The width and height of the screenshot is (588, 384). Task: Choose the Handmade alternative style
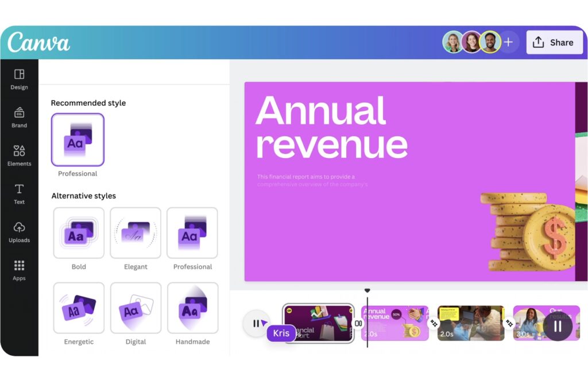[192, 308]
